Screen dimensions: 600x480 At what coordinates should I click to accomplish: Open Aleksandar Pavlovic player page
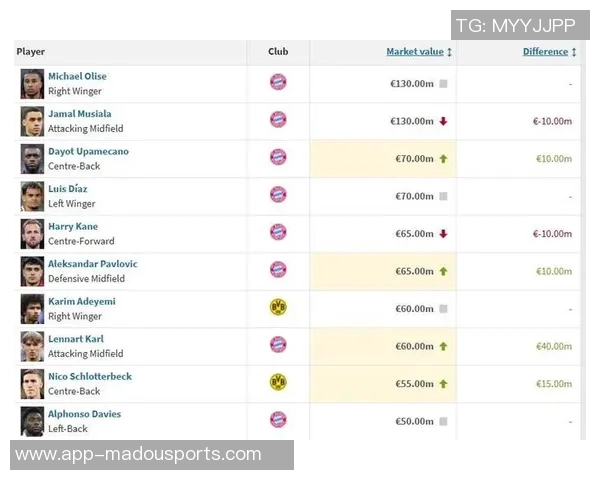point(92,264)
